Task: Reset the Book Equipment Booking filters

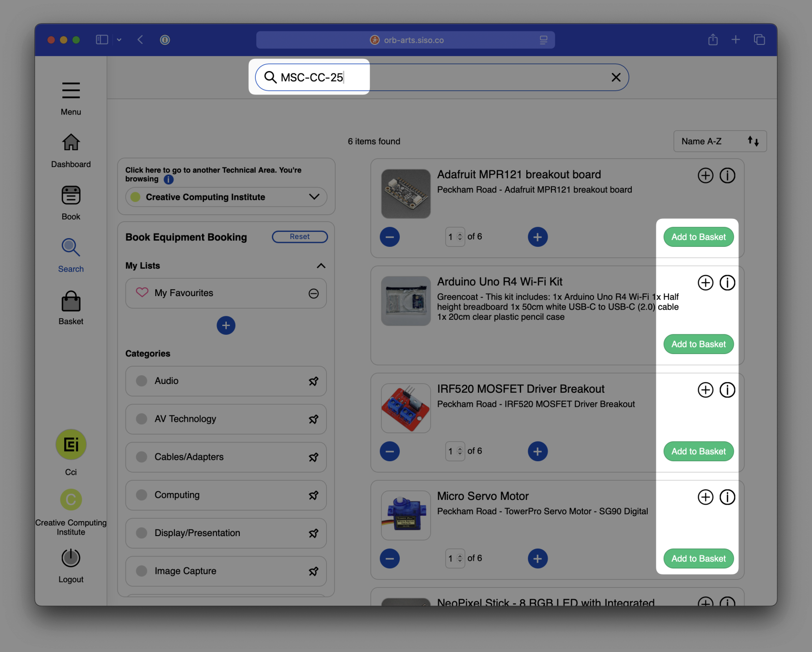Action: (x=300, y=237)
